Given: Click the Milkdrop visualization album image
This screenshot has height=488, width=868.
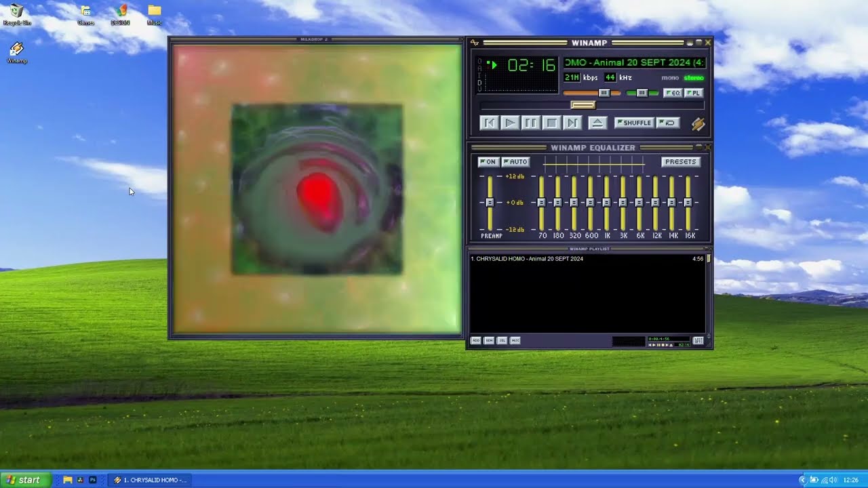Looking at the screenshot, I should (x=317, y=189).
